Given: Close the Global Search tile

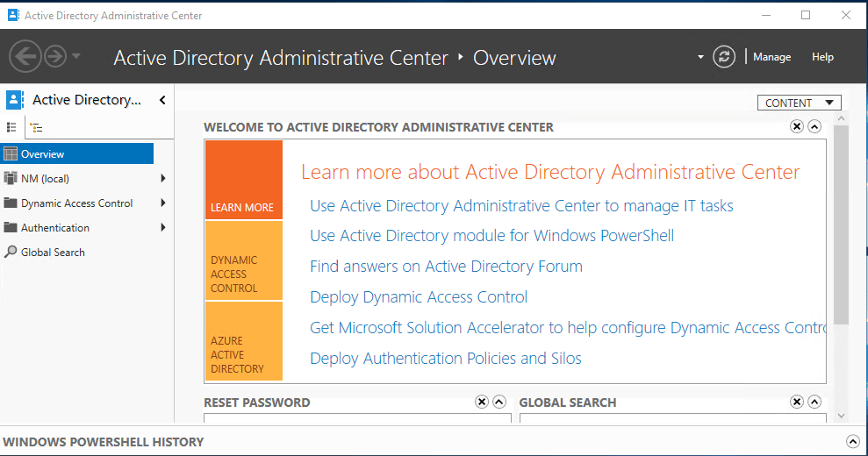Looking at the screenshot, I should coord(797,402).
